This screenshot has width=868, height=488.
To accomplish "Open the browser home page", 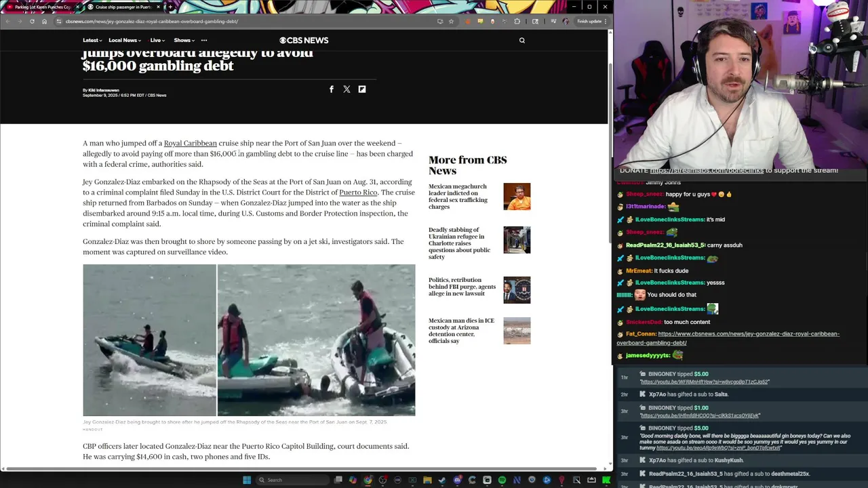I will tap(44, 21).
